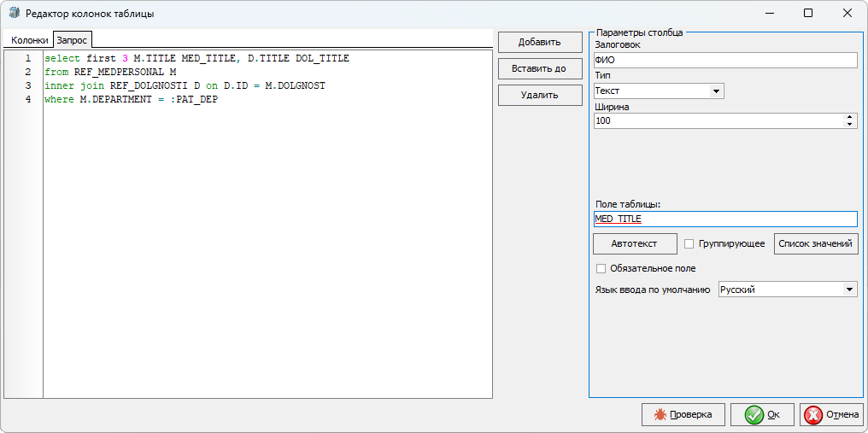Screen dimensions: 868x433
Task: Open the Язык ввода по умолчанию dropdown
Action: click(x=787, y=290)
